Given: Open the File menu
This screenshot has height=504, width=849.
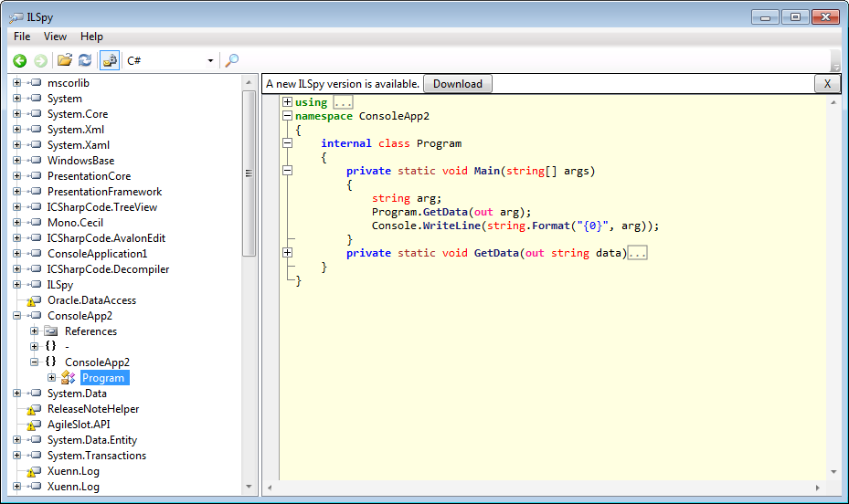Looking at the screenshot, I should tap(22, 37).
